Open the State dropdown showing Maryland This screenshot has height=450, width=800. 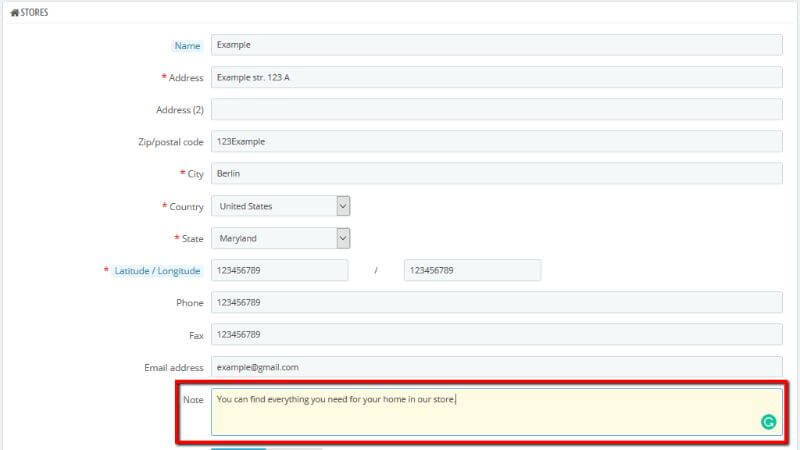(x=281, y=238)
